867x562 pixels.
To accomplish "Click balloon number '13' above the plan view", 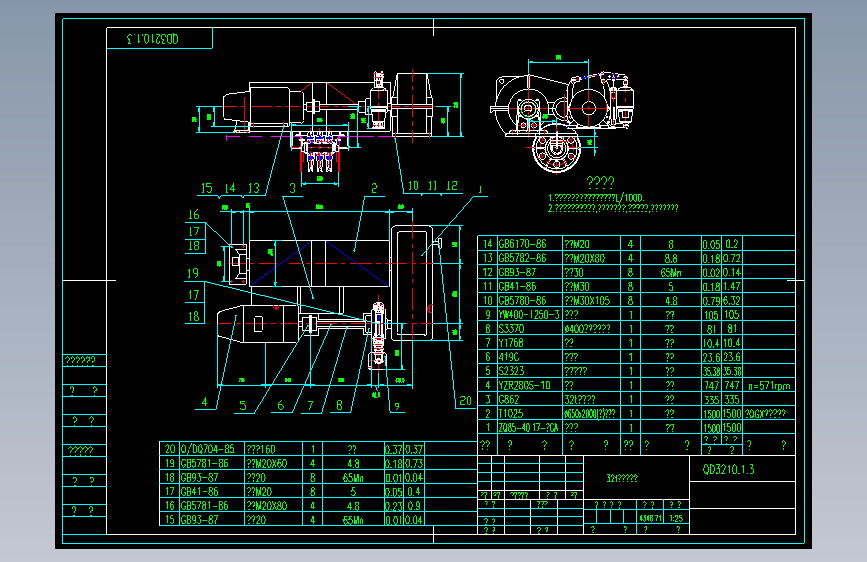I will click(253, 189).
